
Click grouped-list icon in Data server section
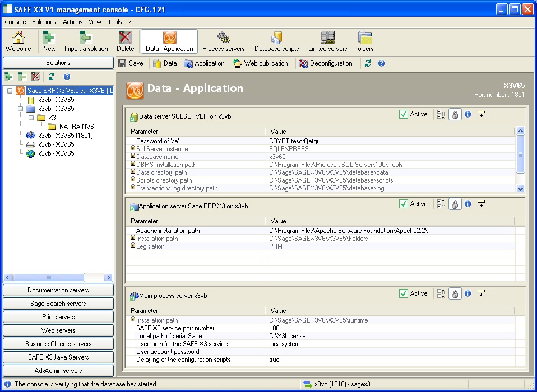coord(441,114)
